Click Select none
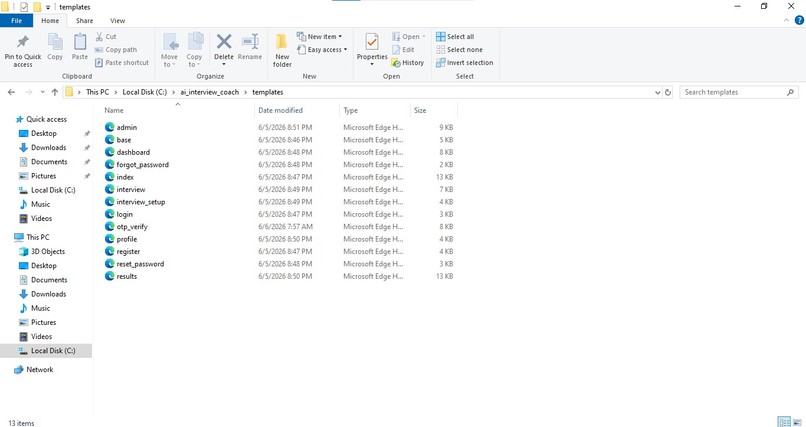Viewport: 806px width, 427px height. point(459,50)
